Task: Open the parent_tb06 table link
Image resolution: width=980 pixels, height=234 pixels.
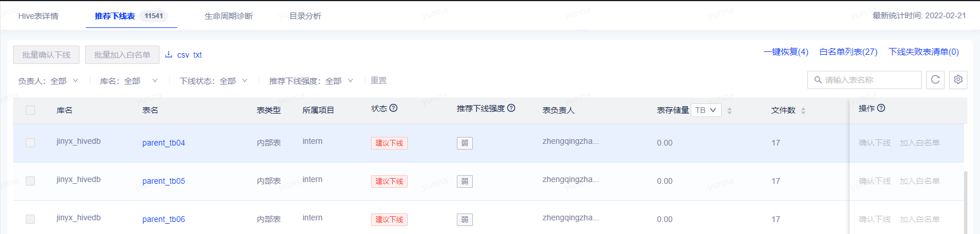Action: [x=164, y=219]
